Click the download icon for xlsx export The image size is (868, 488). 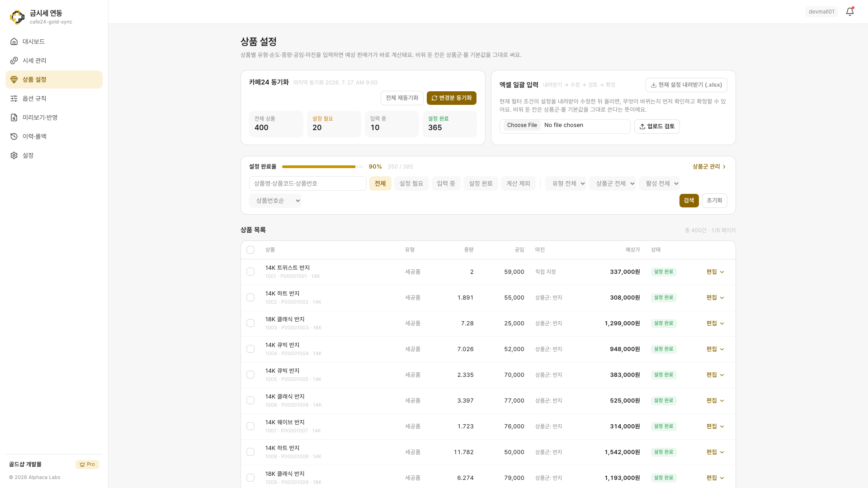[x=654, y=85]
